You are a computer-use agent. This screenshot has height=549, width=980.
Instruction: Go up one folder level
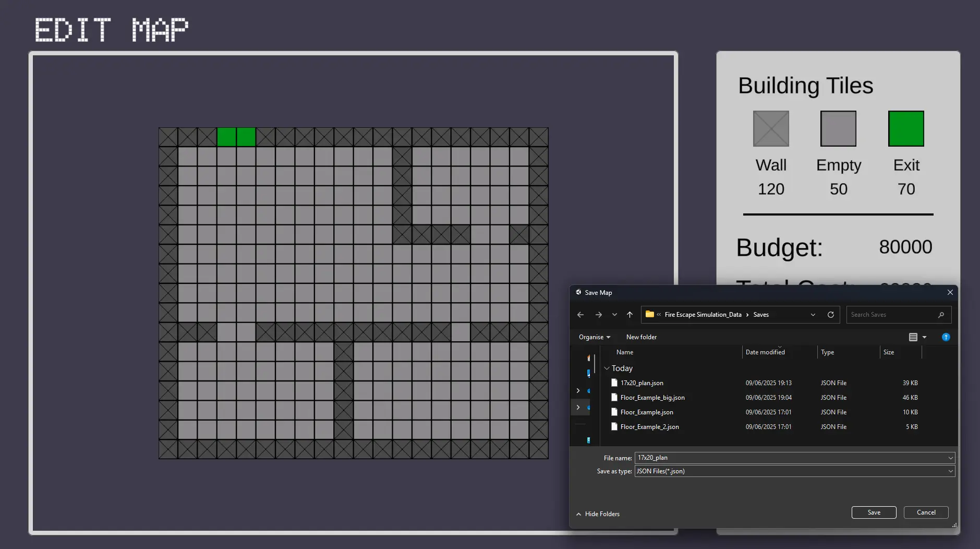[x=630, y=315]
